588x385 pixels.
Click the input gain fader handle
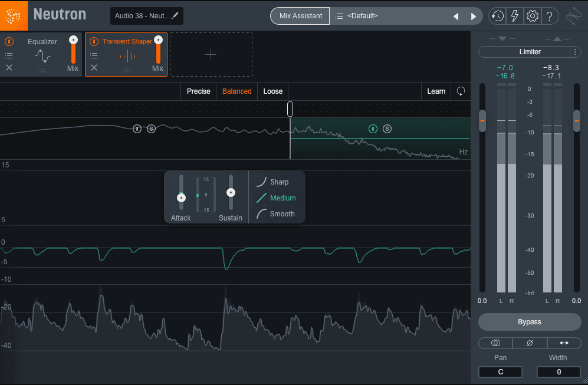482,121
